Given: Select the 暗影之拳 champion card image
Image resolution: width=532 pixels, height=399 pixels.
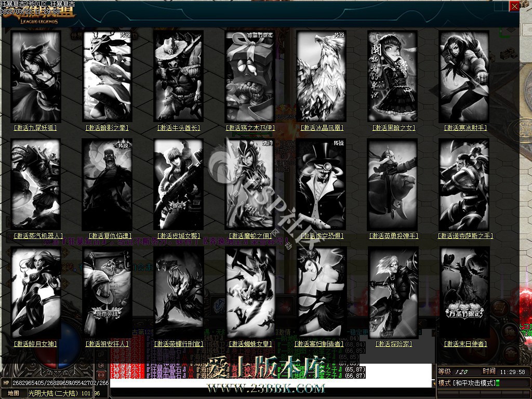Looking at the screenshot, I should 107,76.
